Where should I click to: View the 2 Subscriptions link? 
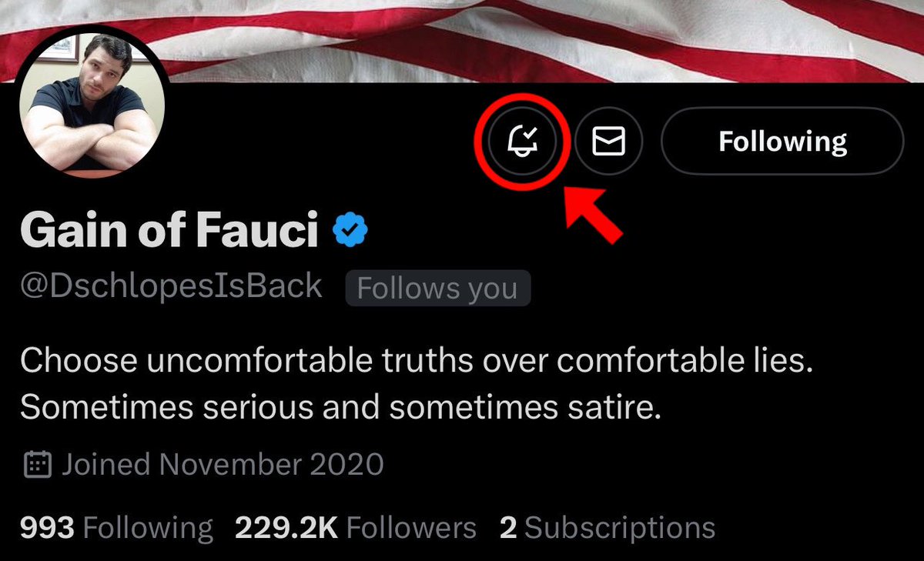point(608,528)
